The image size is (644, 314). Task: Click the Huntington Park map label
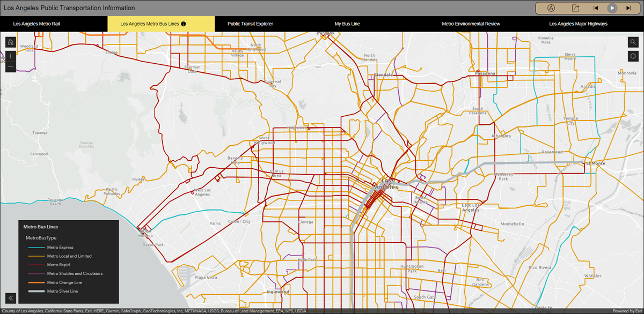pyautogui.click(x=412, y=268)
